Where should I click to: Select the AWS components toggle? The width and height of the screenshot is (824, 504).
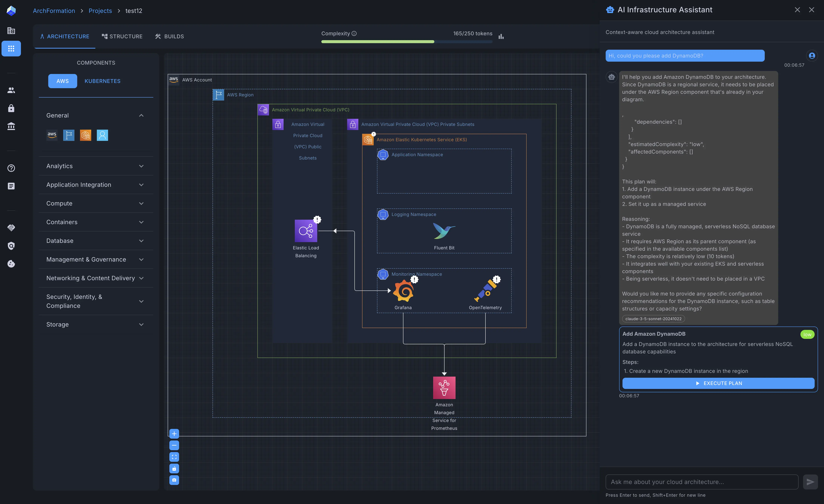(63, 81)
